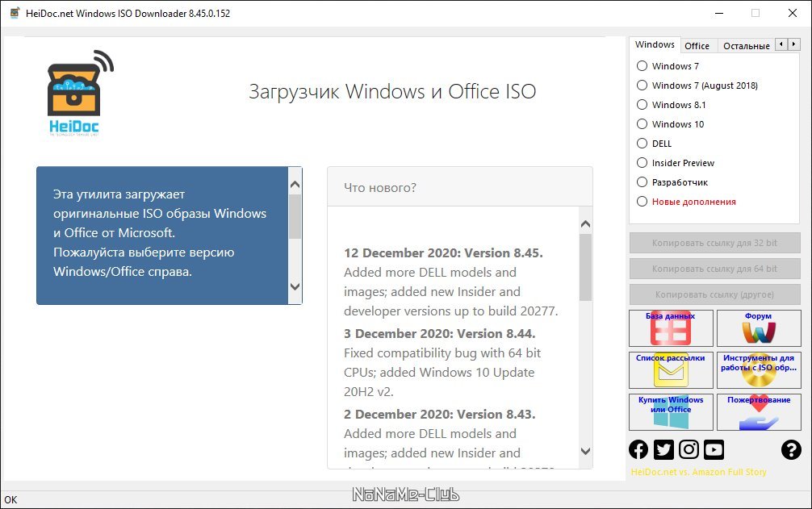Image resolution: width=812 pixels, height=509 pixels.
Task: Select the Новые дополнения radio button
Action: 642,202
